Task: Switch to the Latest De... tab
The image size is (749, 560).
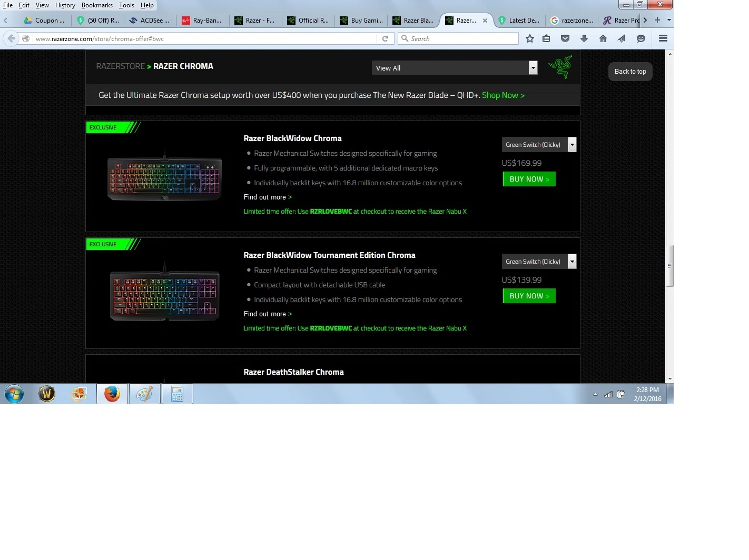Action: click(519, 21)
